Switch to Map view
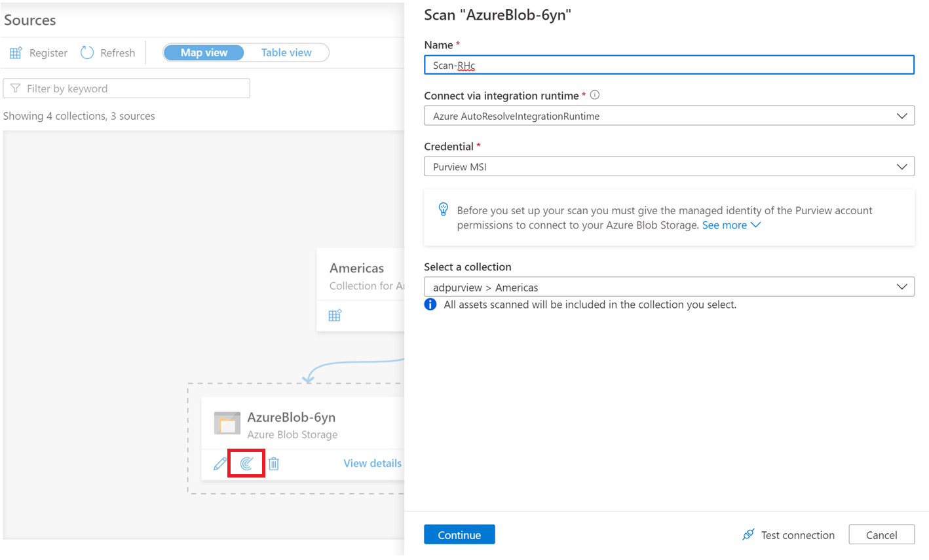Screen dimensions: 929x560 (204, 52)
